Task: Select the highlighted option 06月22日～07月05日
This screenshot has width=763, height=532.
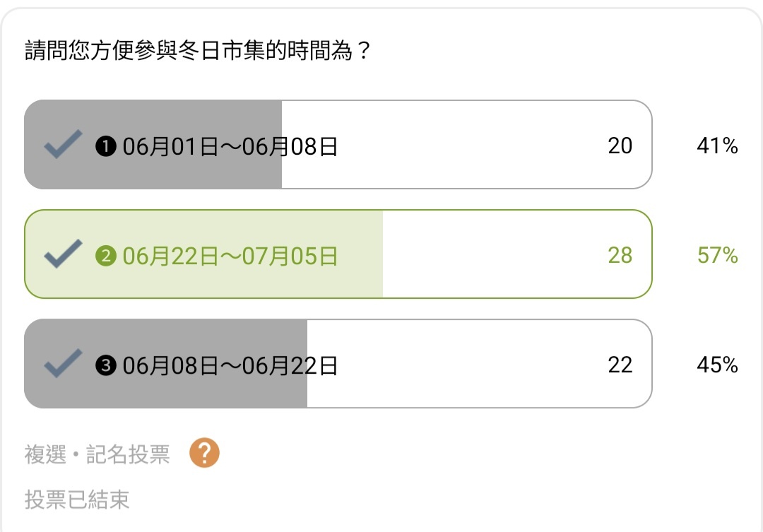Action: (338, 254)
